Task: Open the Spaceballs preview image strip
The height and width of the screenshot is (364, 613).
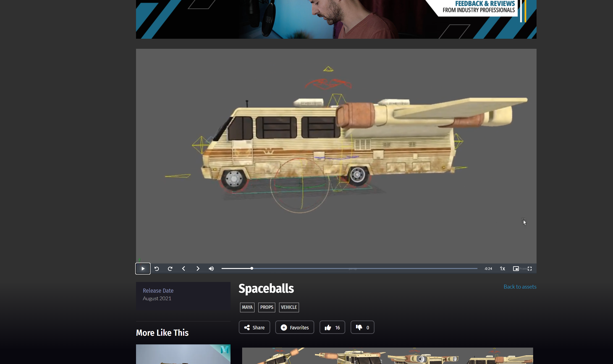Action: [x=388, y=356]
